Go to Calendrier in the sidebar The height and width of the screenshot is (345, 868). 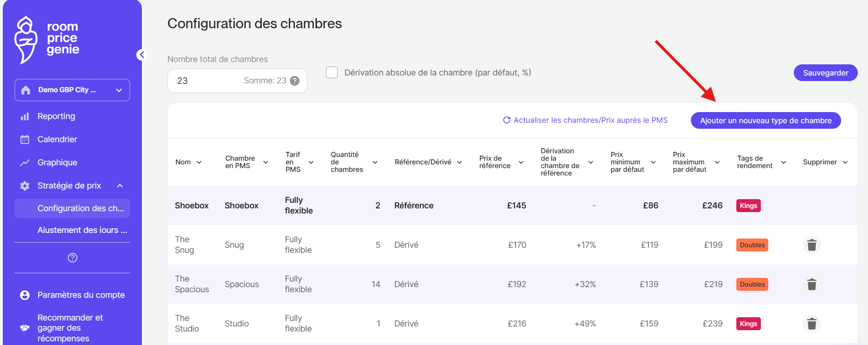click(57, 139)
